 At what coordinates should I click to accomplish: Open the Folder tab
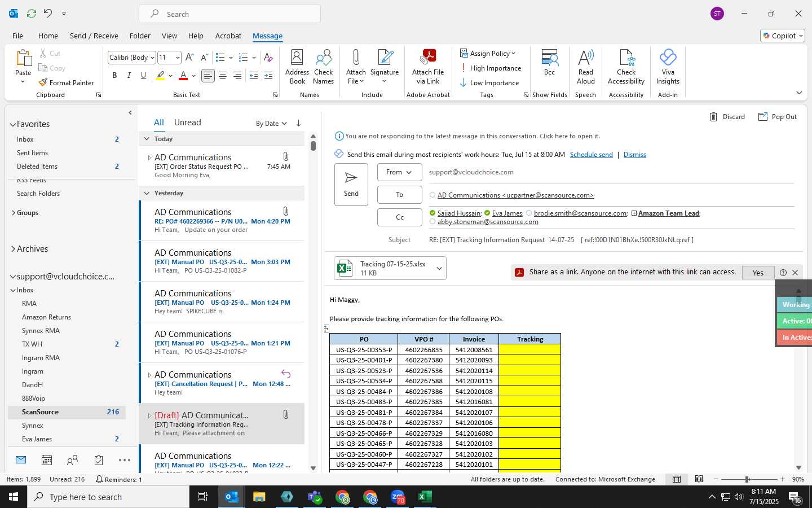tap(140, 36)
